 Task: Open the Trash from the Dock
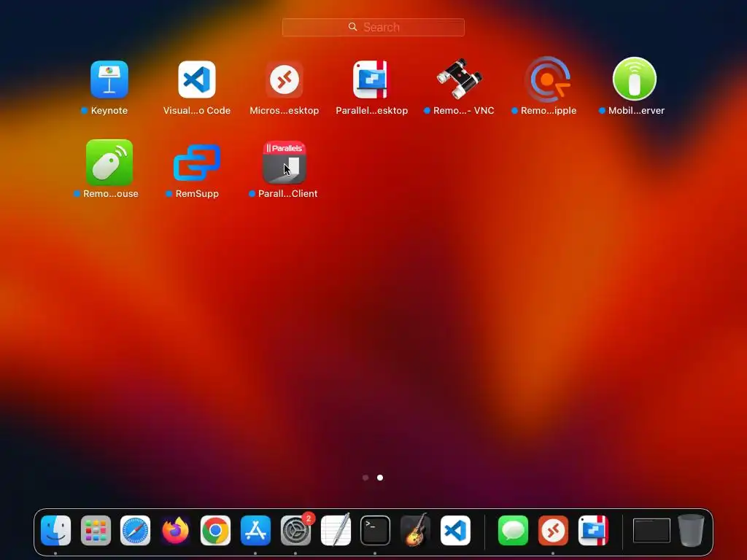(x=691, y=530)
